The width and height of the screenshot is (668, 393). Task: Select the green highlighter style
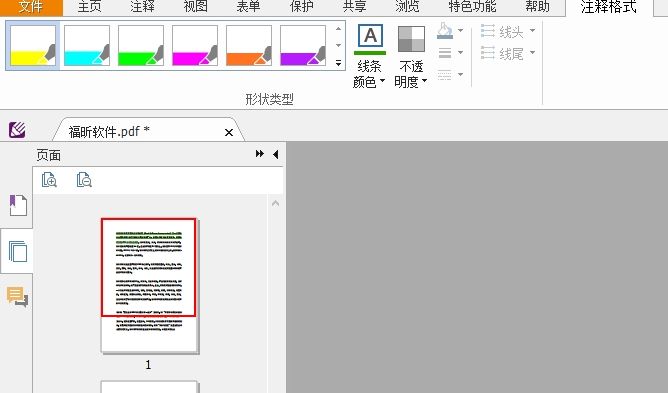(x=141, y=46)
